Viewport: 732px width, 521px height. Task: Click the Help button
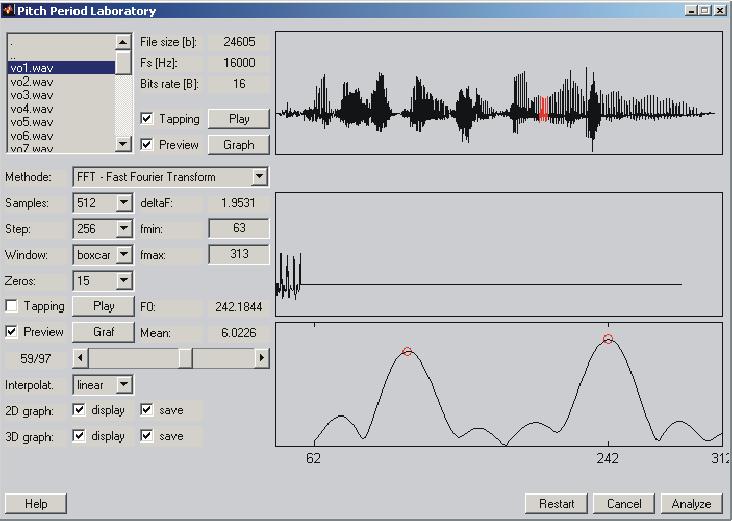pos(36,504)
